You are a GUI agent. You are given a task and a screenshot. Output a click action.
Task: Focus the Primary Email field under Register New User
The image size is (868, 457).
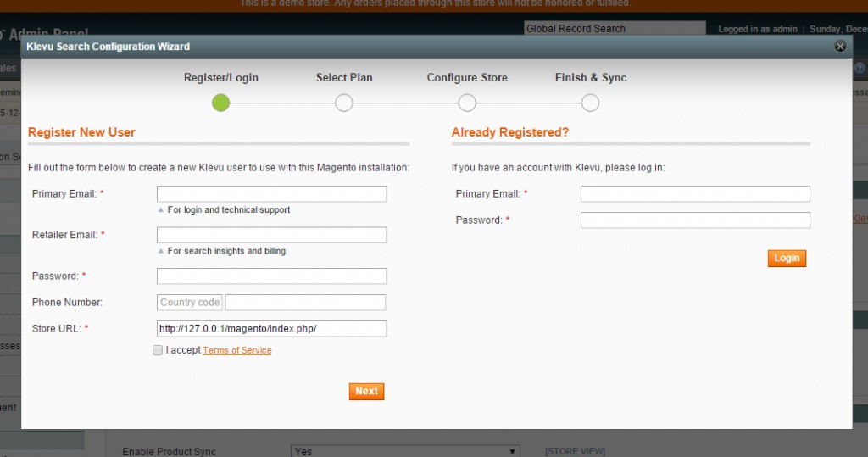[x=271, y=194]
